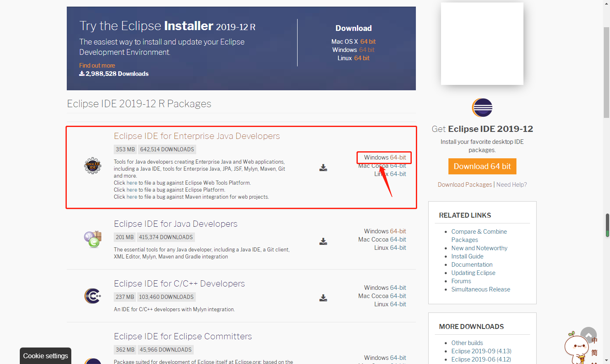Open the Find out more link

97,65
